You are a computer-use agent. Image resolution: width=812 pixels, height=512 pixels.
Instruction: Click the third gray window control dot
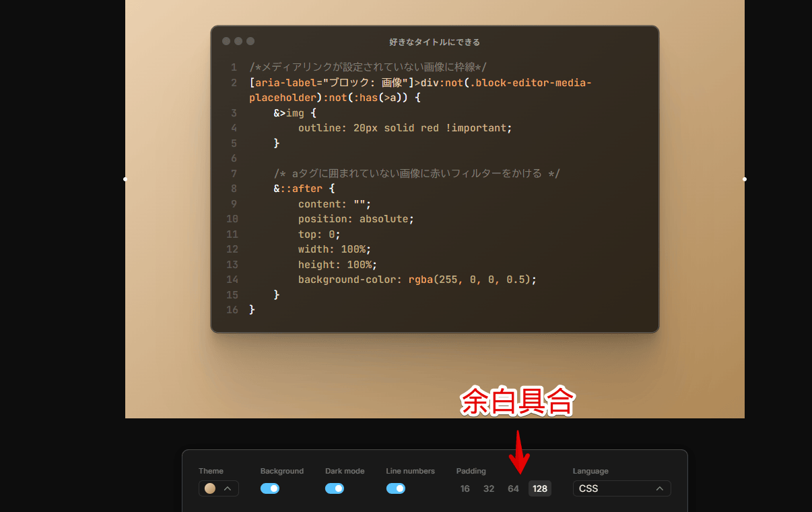[250, 41]
